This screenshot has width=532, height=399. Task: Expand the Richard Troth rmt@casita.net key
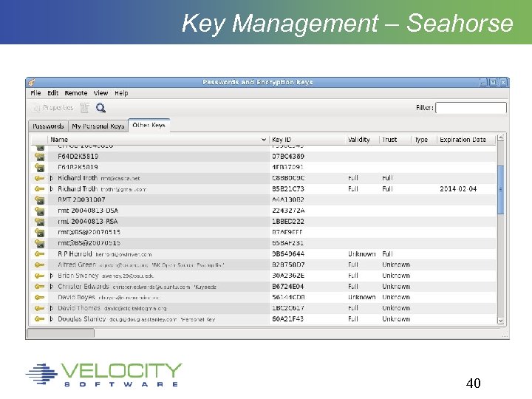tap(52, 178)
